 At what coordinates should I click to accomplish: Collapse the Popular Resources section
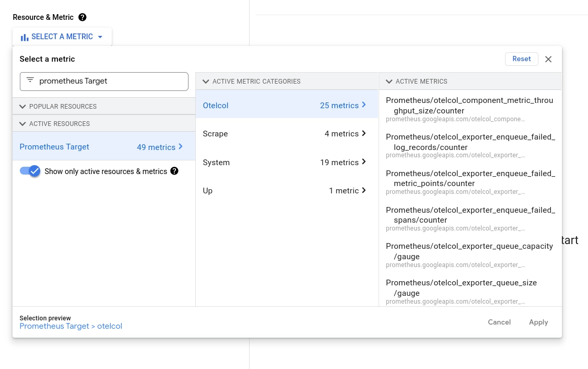(x=22, y=107)
